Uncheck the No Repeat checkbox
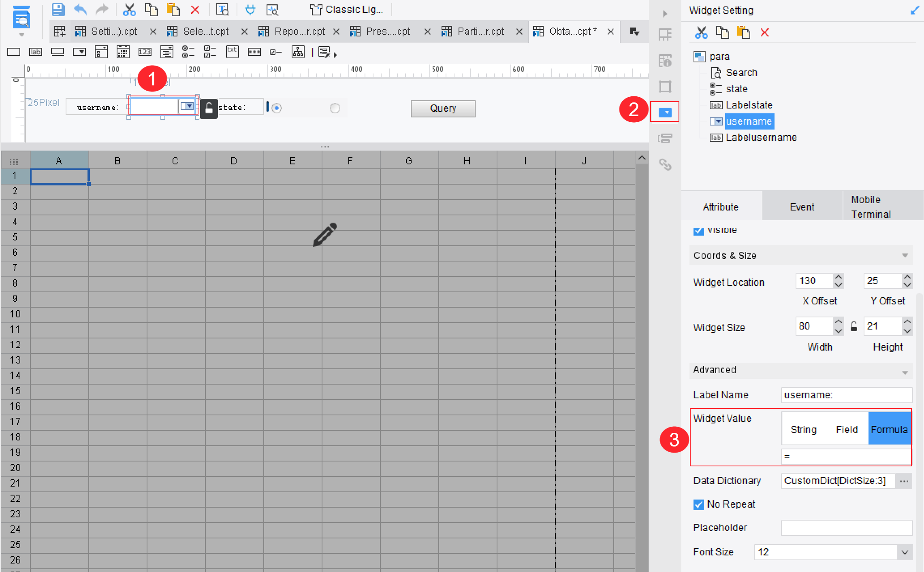Screen dimensions: 924x572 pyautogui.click(x=698, y=504)
